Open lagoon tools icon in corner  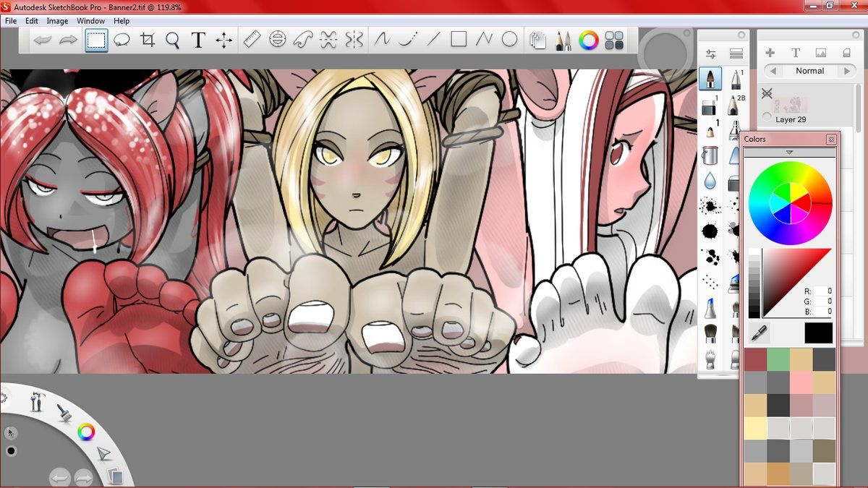[37, 402]
